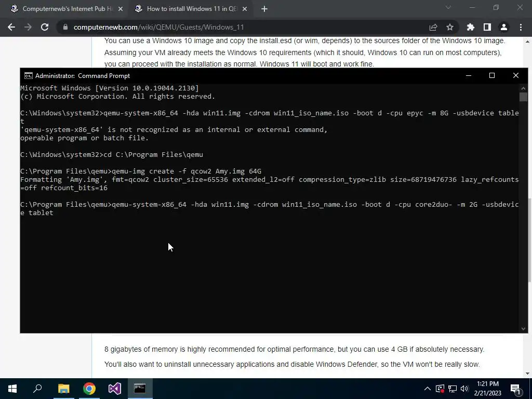Viewport: 532px width, 399px height.
Task: Click the address bar URL
Action: point(158,27)
